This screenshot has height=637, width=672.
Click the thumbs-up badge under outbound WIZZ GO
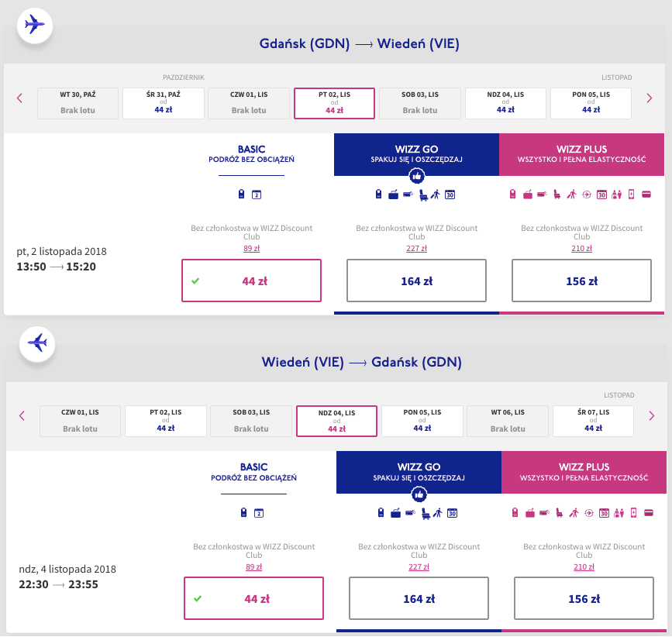[416, 176]
